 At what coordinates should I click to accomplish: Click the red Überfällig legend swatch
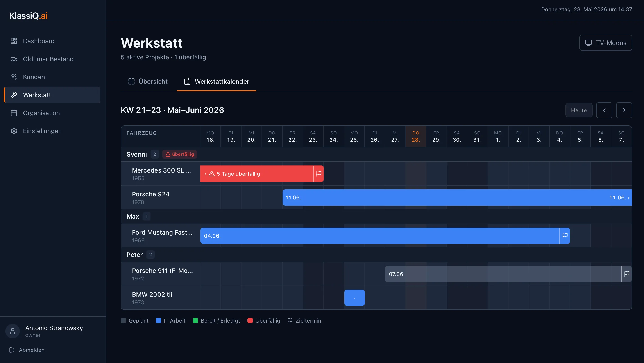coord(250,320)
